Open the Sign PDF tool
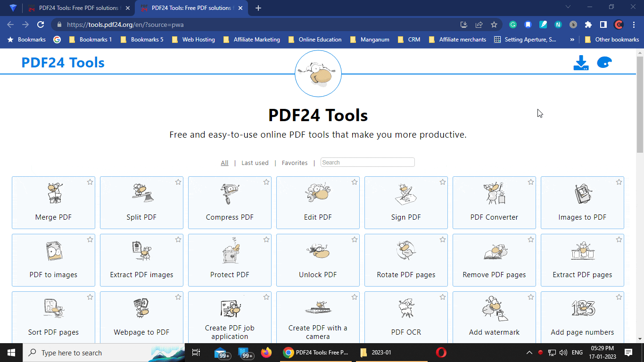The height and width of the screenshot is (362, 644). (x=406, y=203)
